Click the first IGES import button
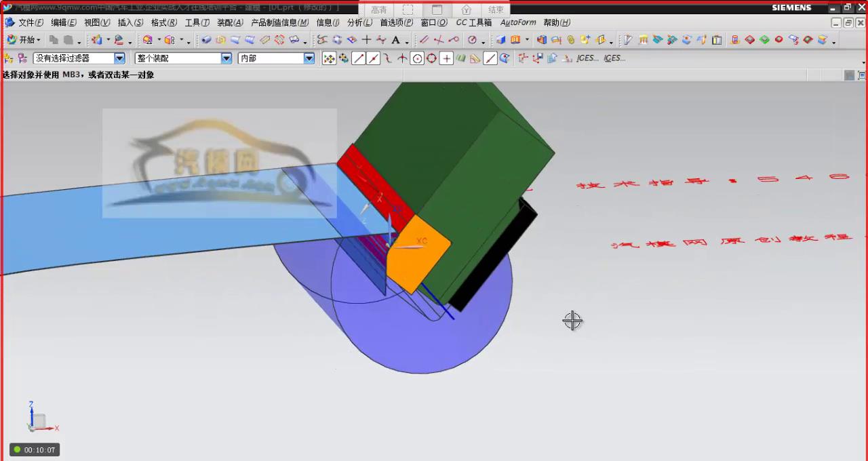This screenshot has width=868, height=461. click(x=587, y=58)
